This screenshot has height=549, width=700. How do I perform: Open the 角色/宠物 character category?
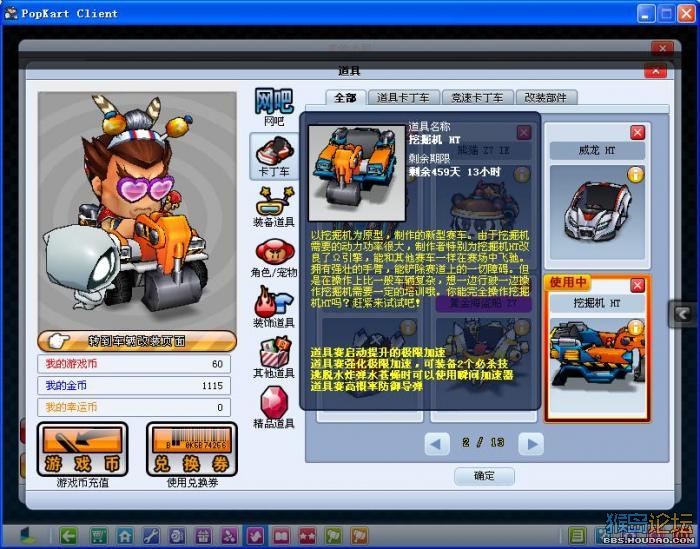click(x=274, y=258)
